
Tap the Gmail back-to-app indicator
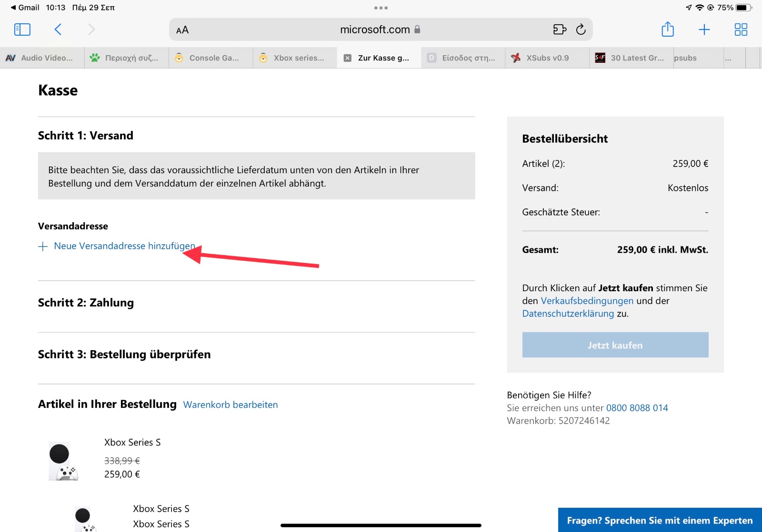point(25,8)
